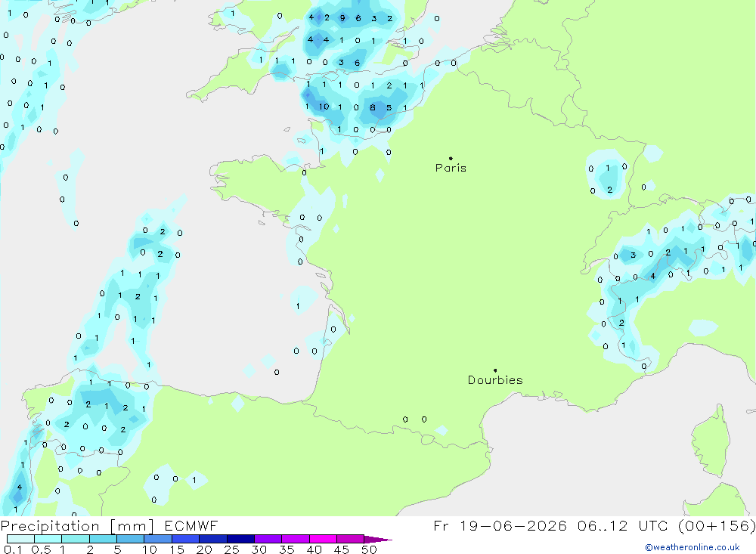Click the Corsica island on the map
Viewport: 756px width, 554px height.
pyautogui.click(x=710, y=440)
